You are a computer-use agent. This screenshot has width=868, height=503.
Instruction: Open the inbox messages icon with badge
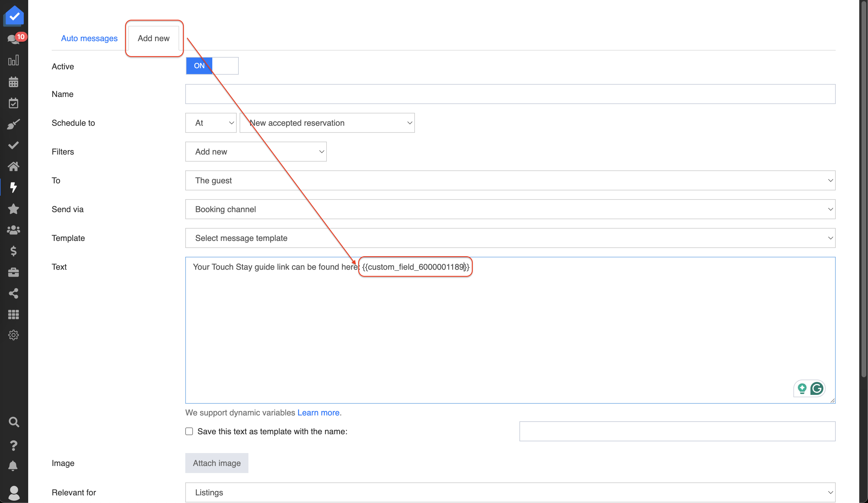tap(14, 39)
